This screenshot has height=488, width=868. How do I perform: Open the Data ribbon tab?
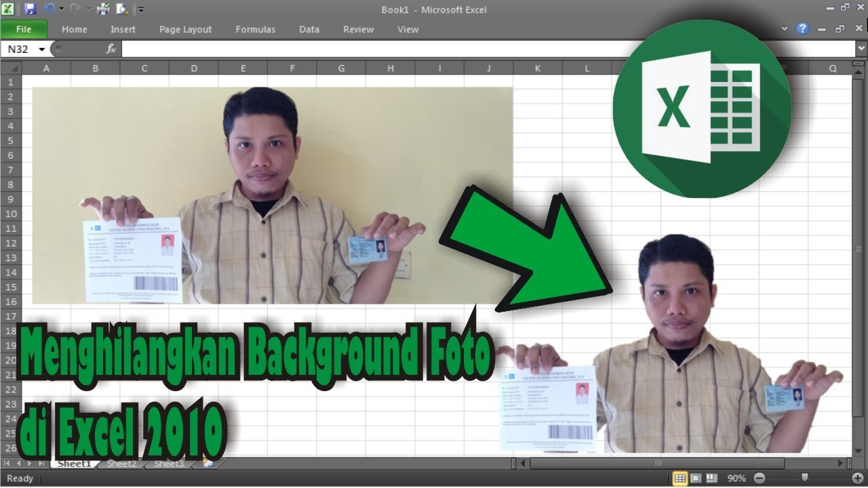click(309, 29)
